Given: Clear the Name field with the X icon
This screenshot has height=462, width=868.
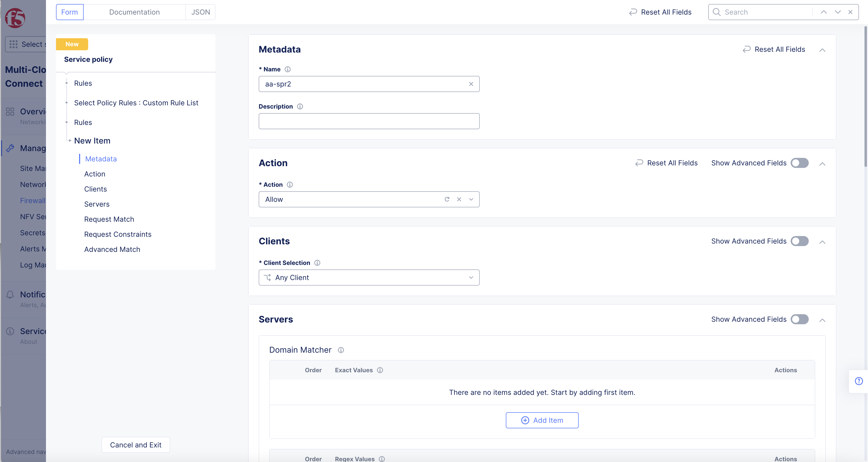Looking at the screenshot, I should tap(471, 84).
